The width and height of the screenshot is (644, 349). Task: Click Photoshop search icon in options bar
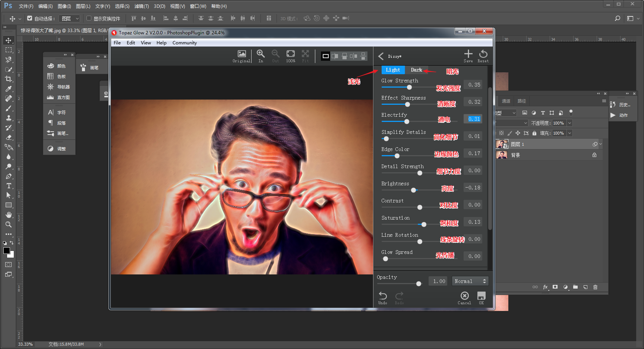click(x=618, y=18)
